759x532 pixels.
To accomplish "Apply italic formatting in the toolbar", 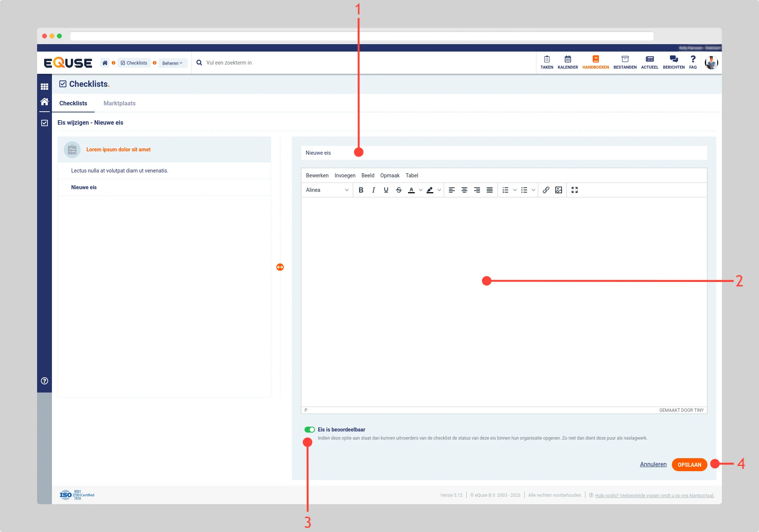I will pyautogui.click(x=373, y=190).
